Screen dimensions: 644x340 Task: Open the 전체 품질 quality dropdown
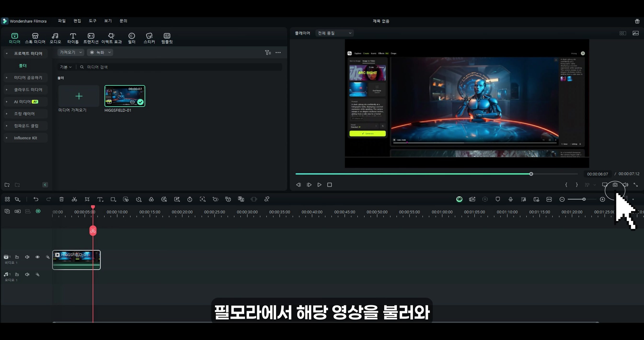334,33
